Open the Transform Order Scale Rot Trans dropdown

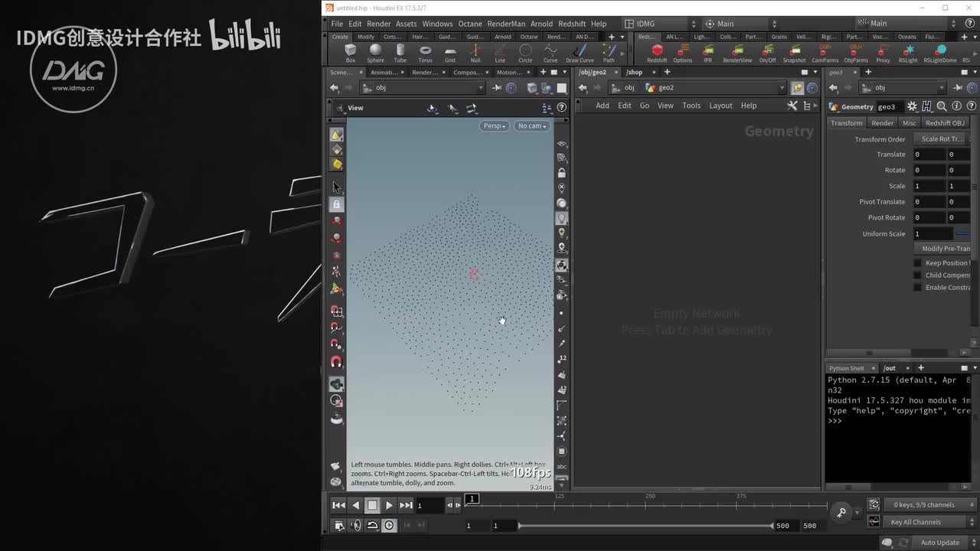tap(942, 139)
